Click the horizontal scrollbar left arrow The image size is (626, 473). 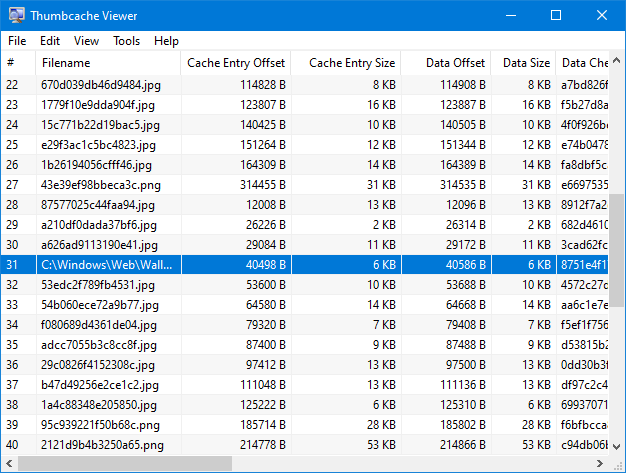pos(9,463)
